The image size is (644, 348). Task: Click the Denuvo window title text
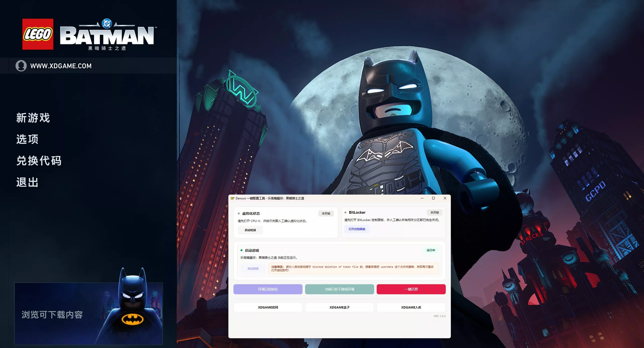(x=270, y=198)
